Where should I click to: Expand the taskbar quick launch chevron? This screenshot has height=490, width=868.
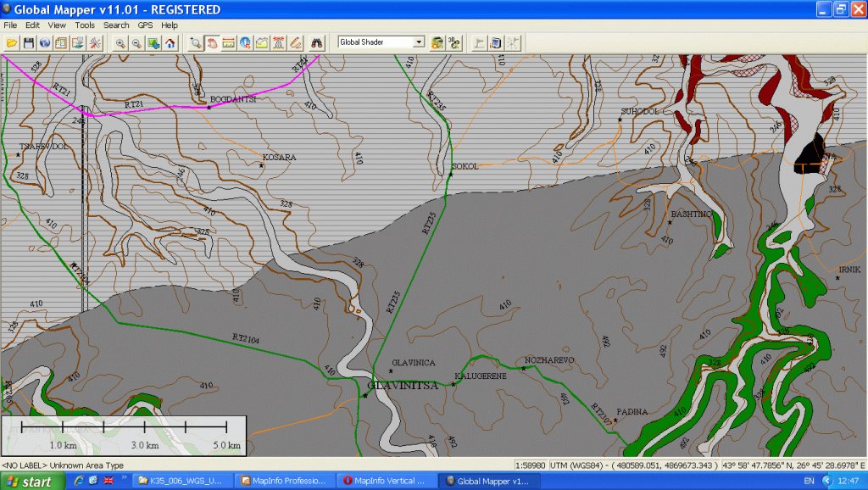coord(125,478)
